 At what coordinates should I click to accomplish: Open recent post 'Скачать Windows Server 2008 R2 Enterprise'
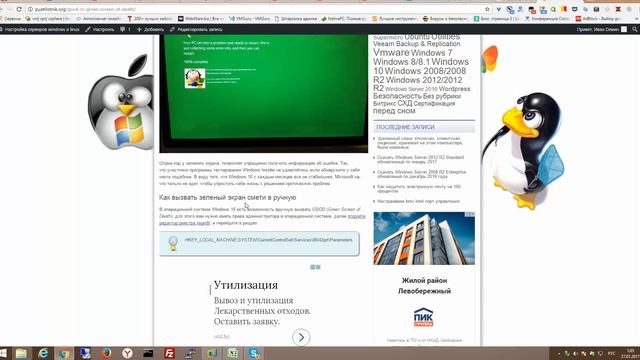coord(421,174)
